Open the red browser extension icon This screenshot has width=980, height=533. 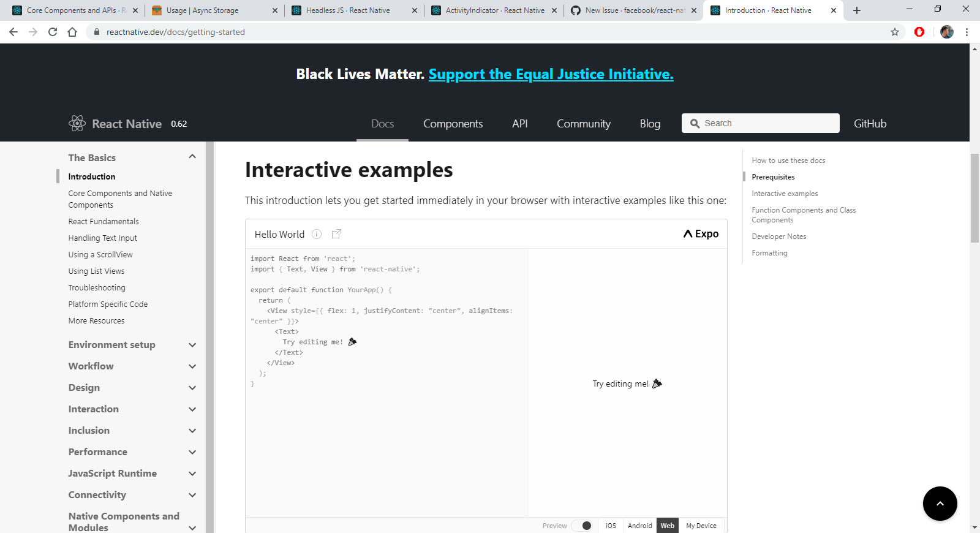pos(919,32)
